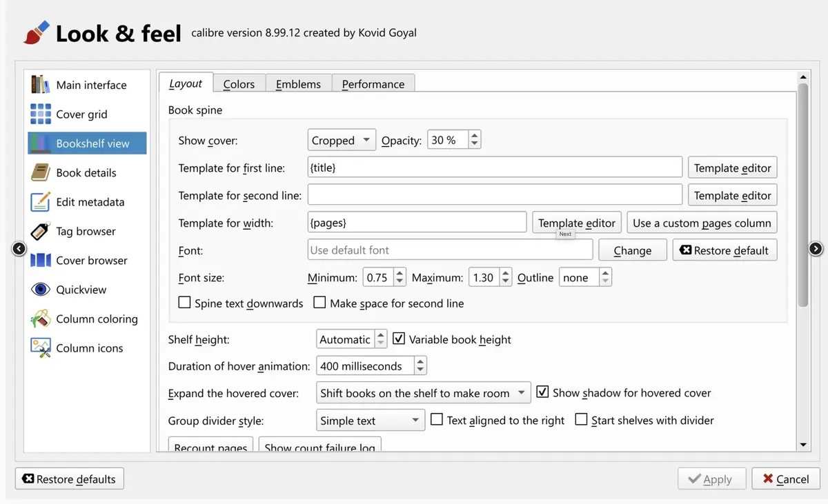
Task: Select the Column coloring icon
Action: pos(41,319)
